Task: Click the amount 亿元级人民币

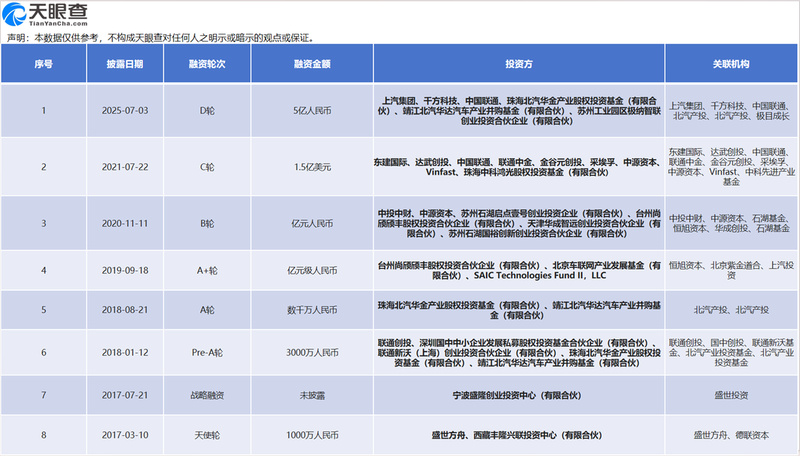Action: pos(312,270)
